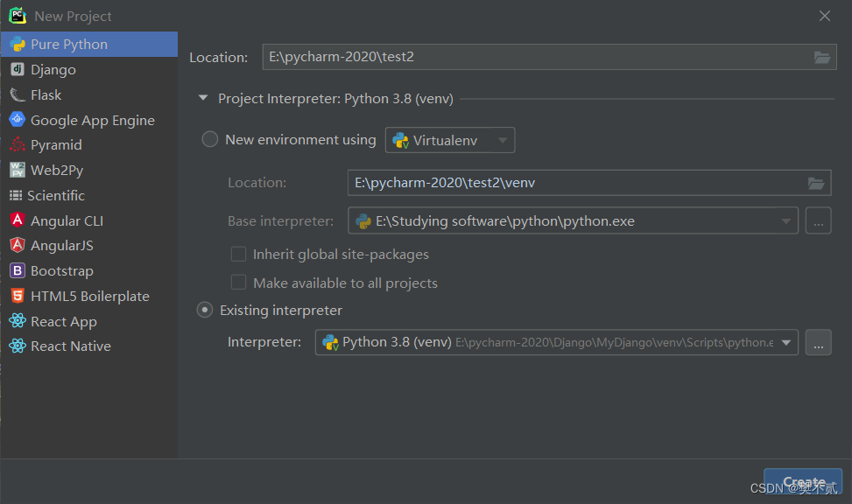Click the React Native icon
Image resolution: width=852 pixels, height=504 pixels.
(x=18, y=346)
